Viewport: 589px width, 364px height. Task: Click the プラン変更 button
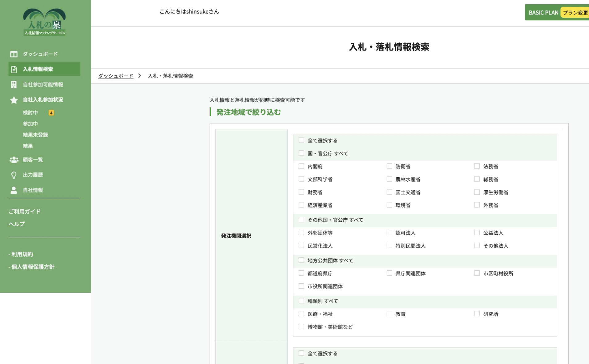[575, 13]
